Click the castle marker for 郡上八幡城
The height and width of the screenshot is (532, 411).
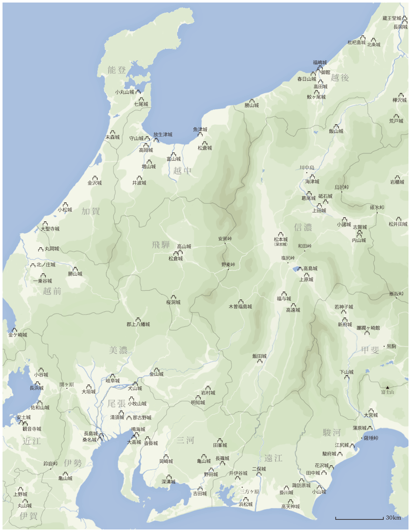[138, 320]
